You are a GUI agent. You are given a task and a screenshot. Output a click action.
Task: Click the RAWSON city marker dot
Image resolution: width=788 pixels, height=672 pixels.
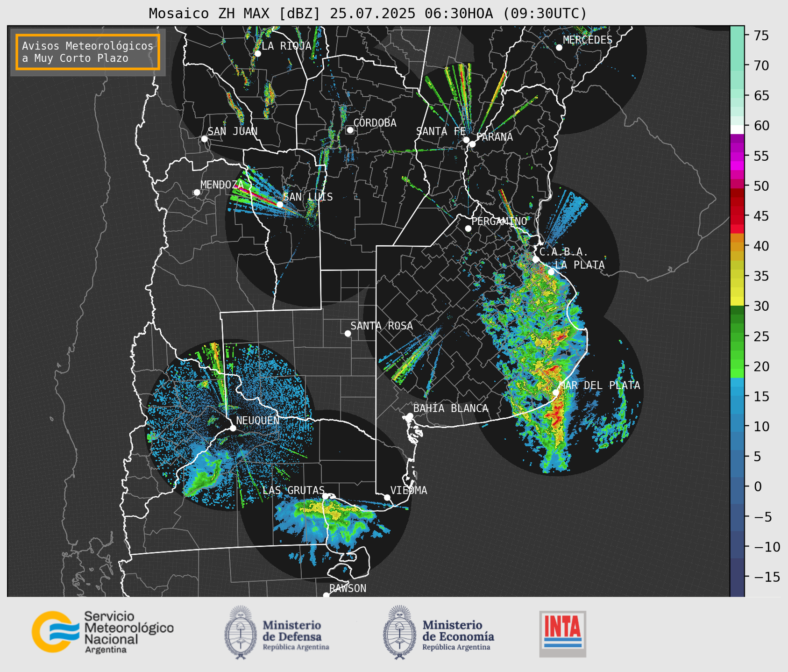point(326,595)
